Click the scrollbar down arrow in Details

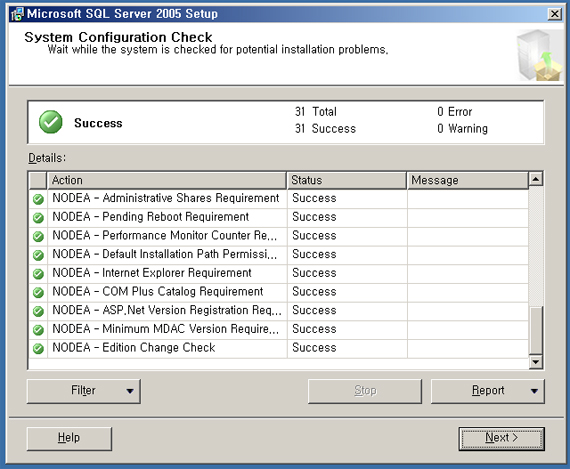click(x=536, y=362)
